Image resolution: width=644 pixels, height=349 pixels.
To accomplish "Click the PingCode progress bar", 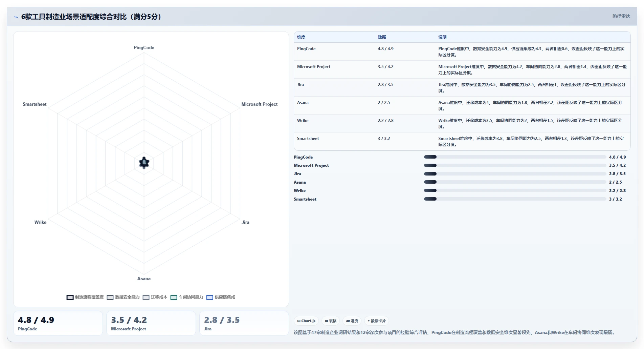I will 515,157.
